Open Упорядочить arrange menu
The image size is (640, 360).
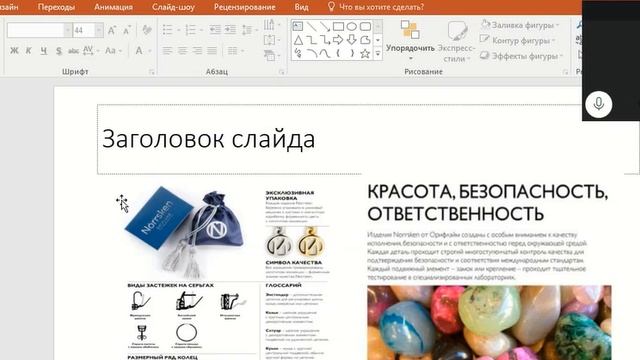410,40
